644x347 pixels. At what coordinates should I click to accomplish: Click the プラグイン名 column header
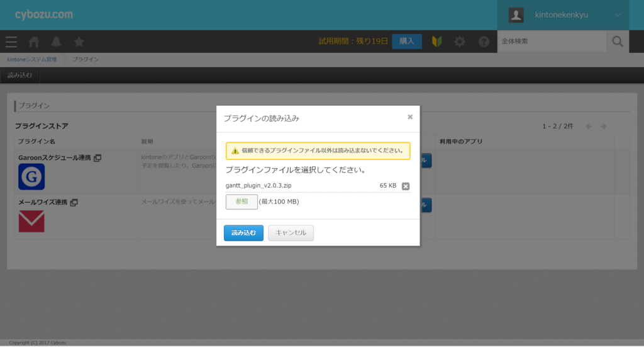pyautogui.click(x=36, y=142)
